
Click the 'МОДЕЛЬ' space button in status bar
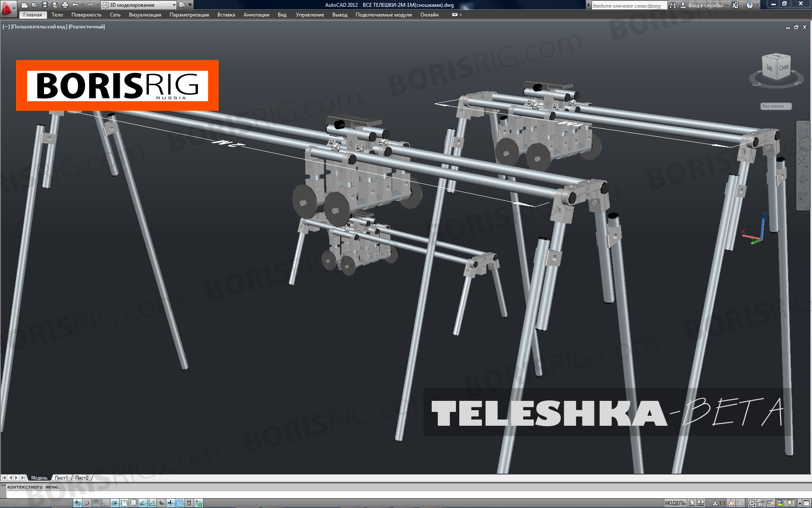coord(675,503)
